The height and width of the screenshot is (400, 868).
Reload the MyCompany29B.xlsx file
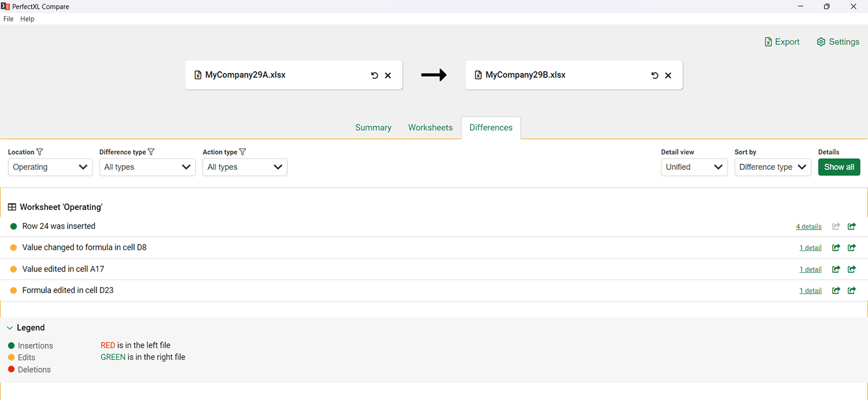654,75
